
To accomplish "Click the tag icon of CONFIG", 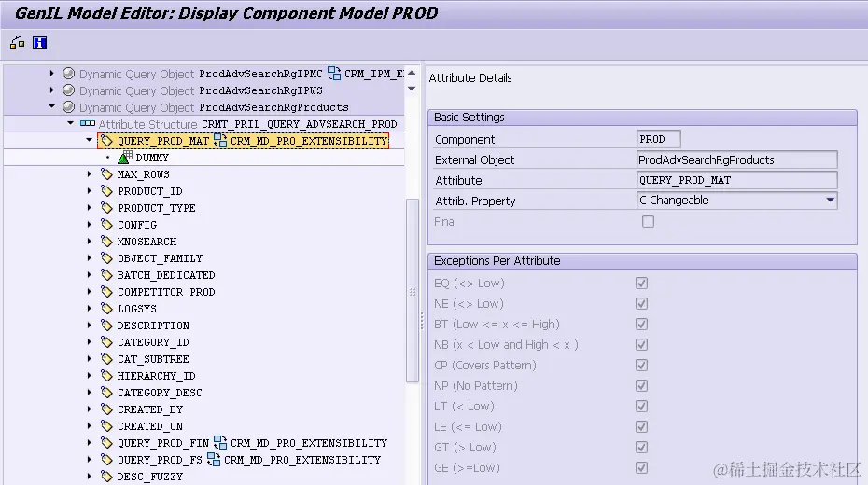I will click(x=106, y=225).
